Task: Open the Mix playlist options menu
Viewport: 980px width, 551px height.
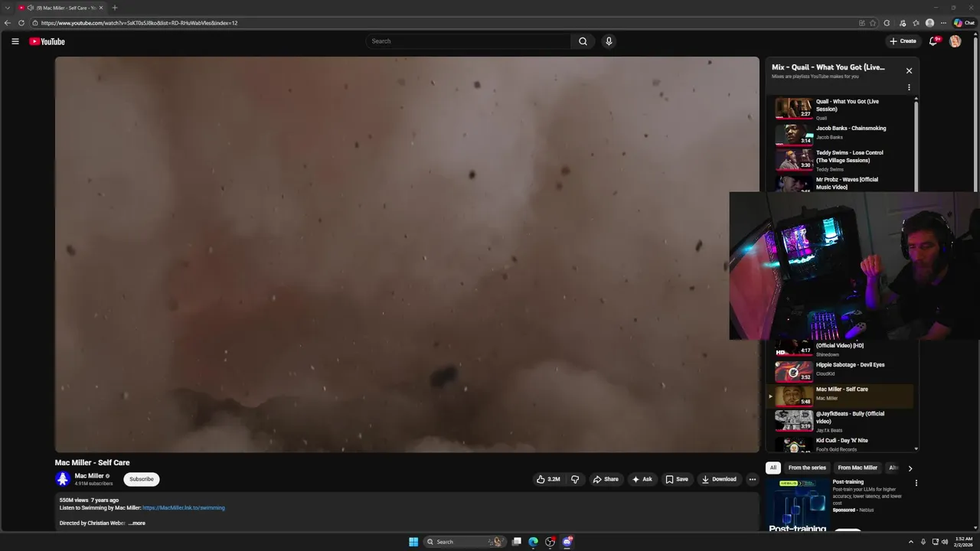Action: pos(909,87)
